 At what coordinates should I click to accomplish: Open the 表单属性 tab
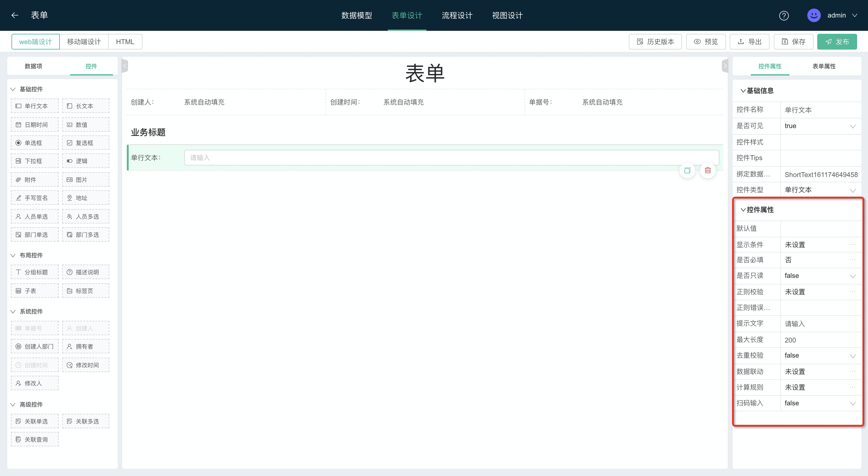point(824,66)
